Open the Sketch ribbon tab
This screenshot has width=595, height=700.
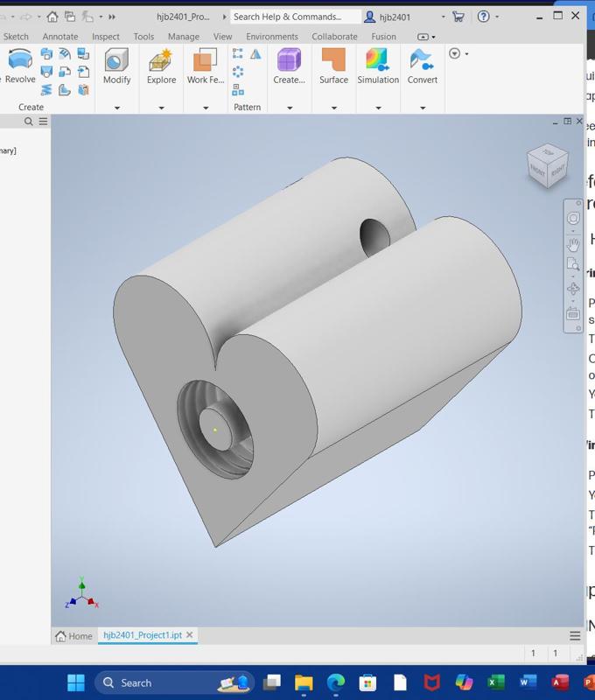click(x=16, y=37)
